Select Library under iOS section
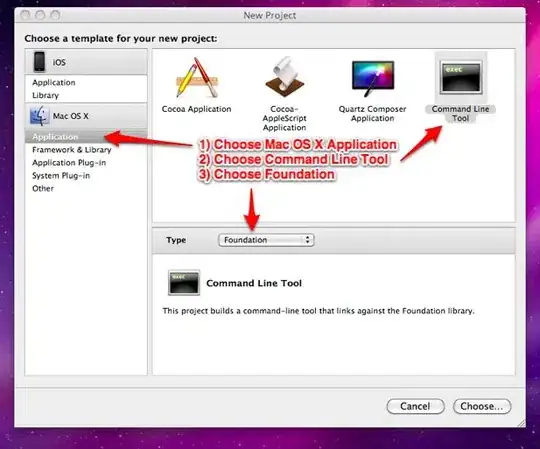This screenshot has width=540, height=449. [x=45, y=95]
